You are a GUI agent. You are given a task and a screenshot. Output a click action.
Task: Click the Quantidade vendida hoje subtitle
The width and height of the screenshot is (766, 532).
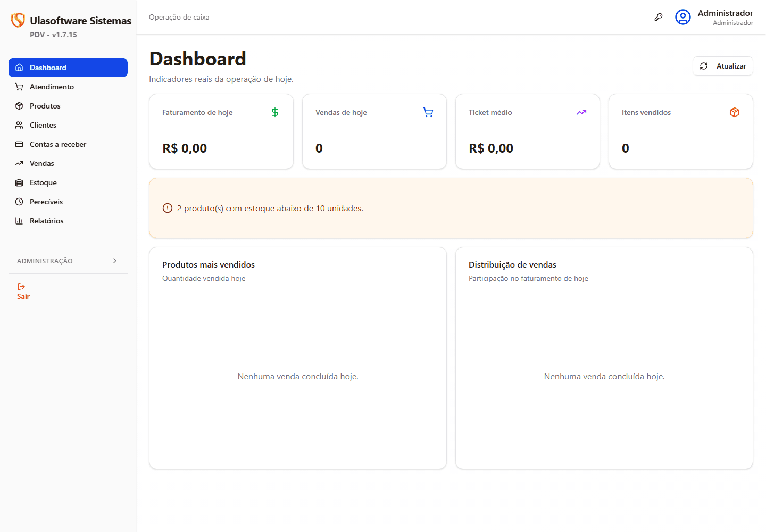pyautogui.click(x=204, y=278)
